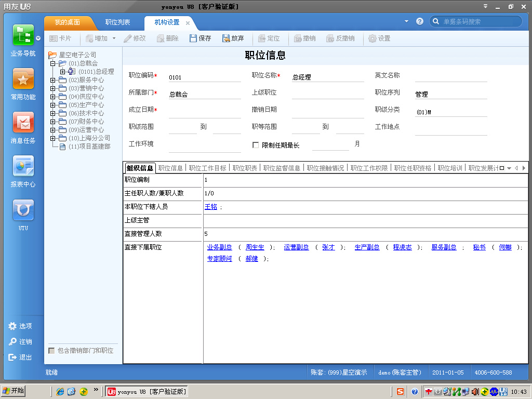The height and width of the screenshot is (399, 532).
Task: Open the 王铭 employee link
Action: (211, 207)
